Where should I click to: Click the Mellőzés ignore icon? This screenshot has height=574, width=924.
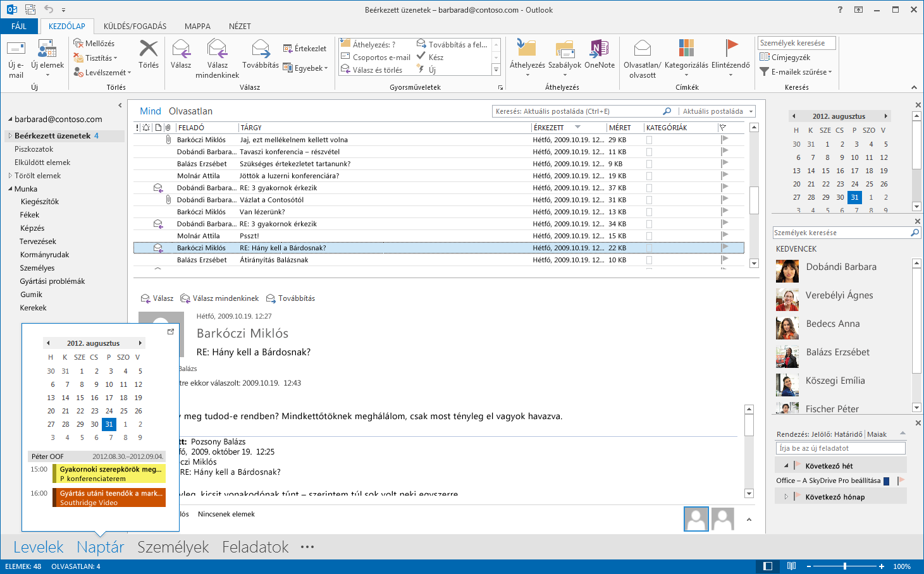pyautogui.click(x=78, y=43)
